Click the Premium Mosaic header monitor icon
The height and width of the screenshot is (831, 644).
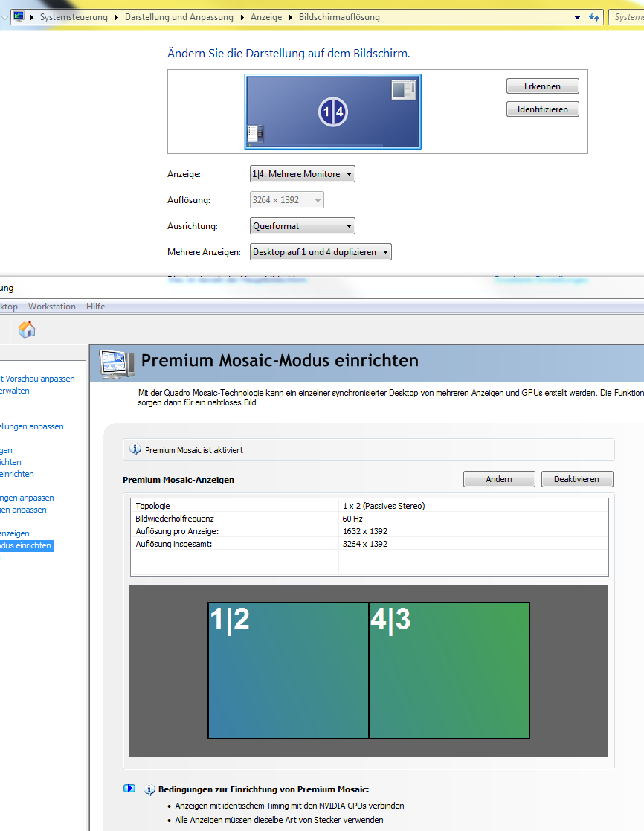pos(117,363)
